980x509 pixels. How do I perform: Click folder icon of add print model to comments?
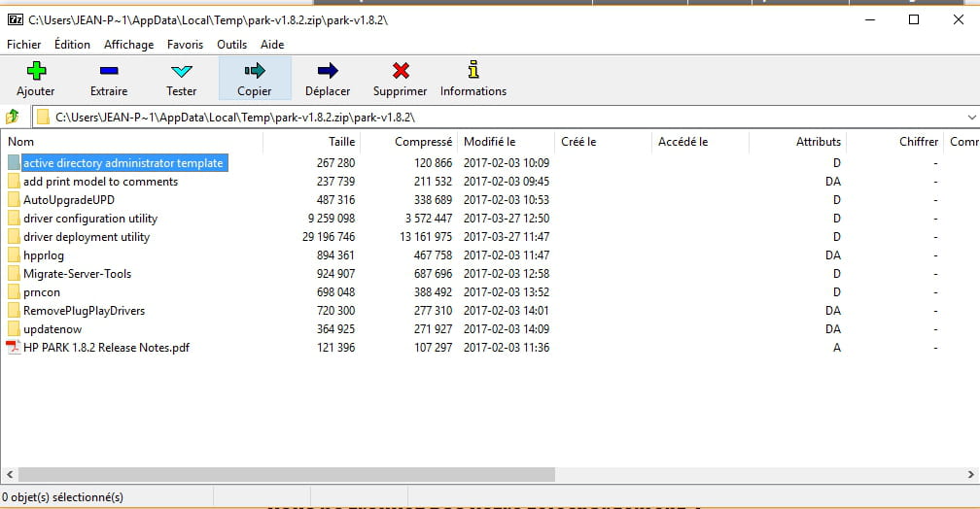click(14, 181)
